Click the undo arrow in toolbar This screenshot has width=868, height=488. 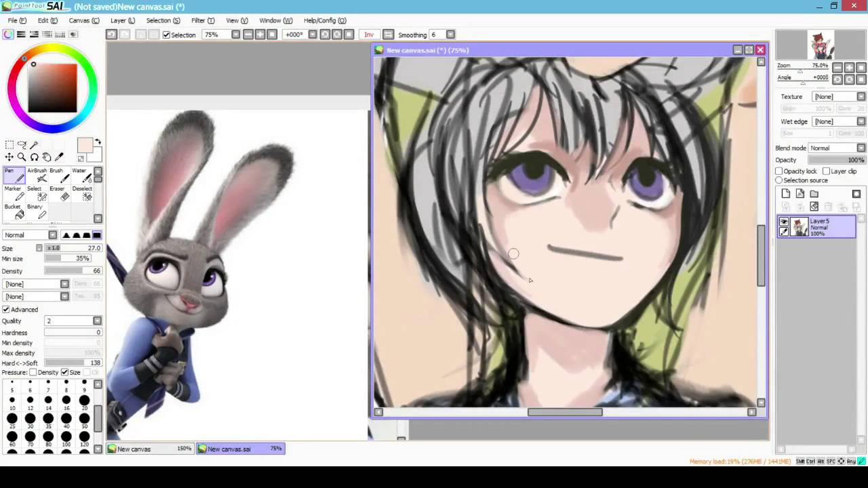pos(111,35)
